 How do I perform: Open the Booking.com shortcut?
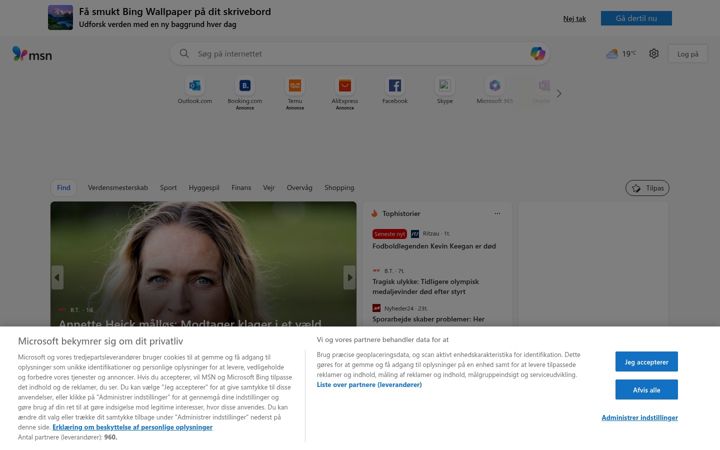click(245, 94)
